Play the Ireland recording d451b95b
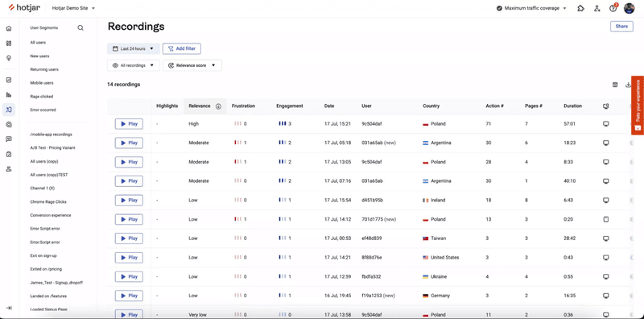644x319 pixels. [x=129, y=201]
